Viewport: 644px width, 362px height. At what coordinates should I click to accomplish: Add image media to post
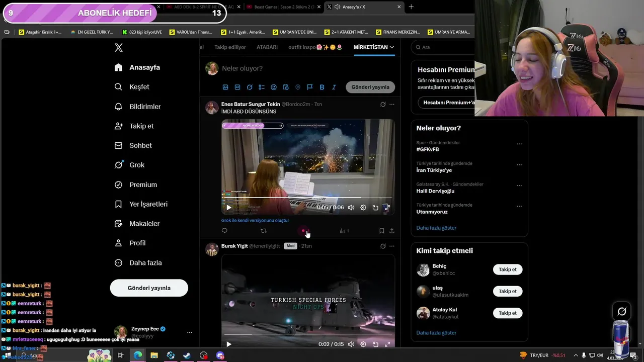[x=225, y=87]
